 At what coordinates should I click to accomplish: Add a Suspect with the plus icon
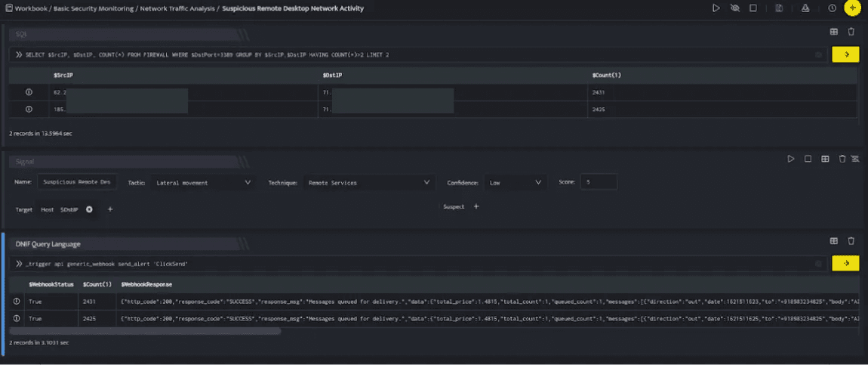tap(476, 206)
